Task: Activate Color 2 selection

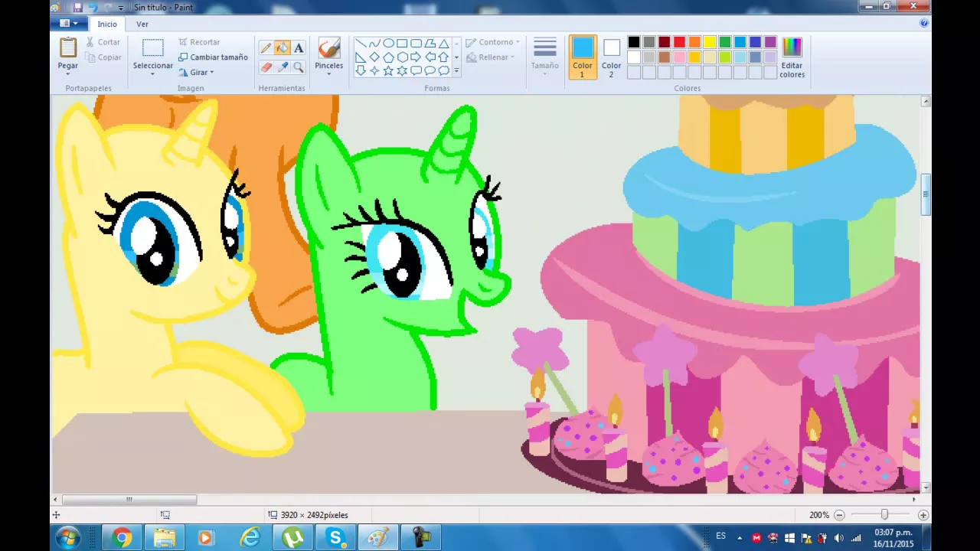Action: (611, 57)
